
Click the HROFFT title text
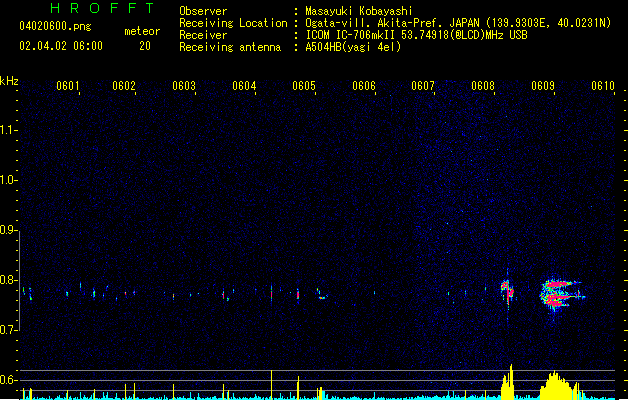tap(103, 8)
